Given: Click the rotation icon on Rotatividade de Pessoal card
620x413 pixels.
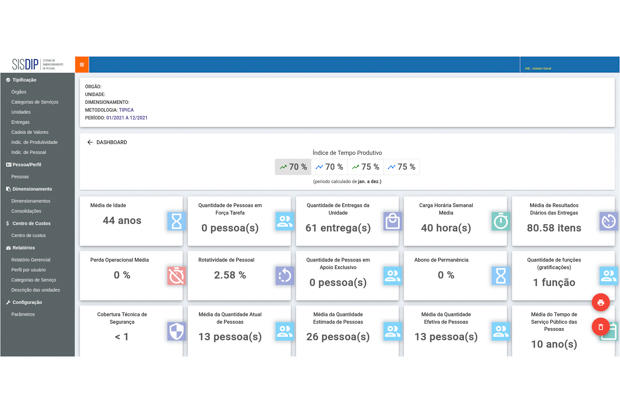Looking at the screenshot, I should [284, 276].
